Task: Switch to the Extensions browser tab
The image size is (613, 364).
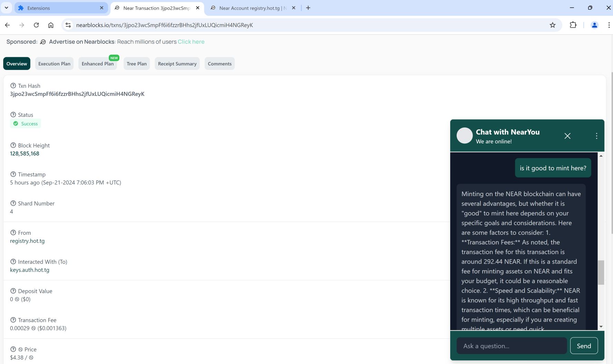Action: click(61, 8)
